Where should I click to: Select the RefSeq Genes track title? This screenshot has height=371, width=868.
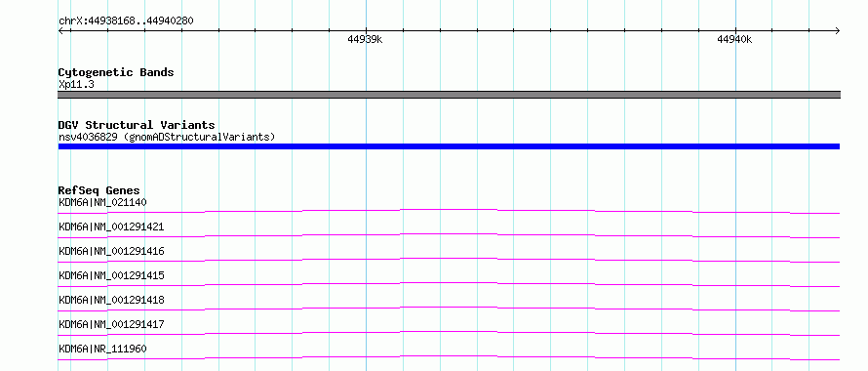coord(99,190)
